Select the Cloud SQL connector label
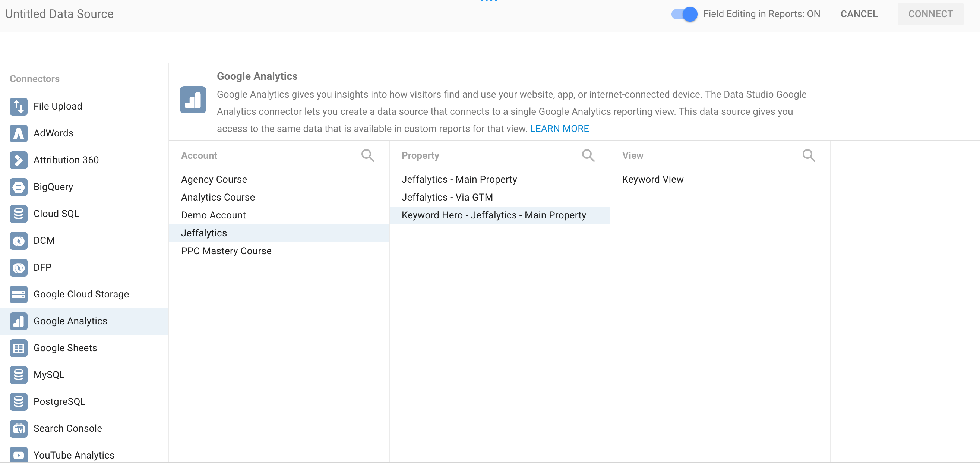 point(56,214)
